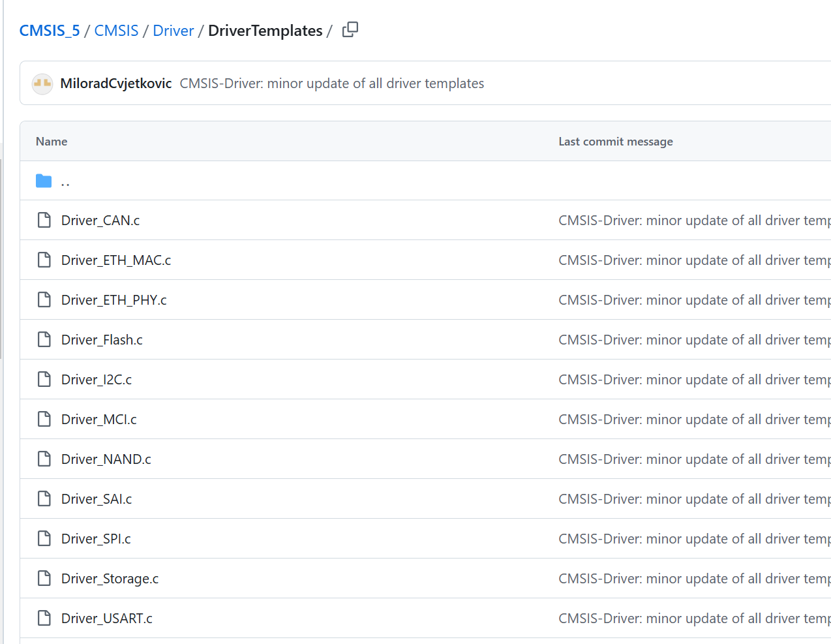
Task: Open the Driver_SAI.c file
Action: pos(97,499)
